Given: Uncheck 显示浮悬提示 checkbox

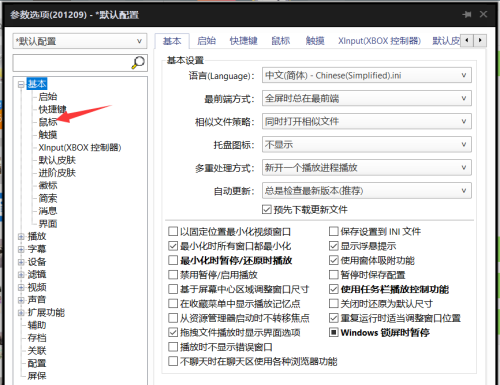Looking at the screenshot, I should coord(334,246).
